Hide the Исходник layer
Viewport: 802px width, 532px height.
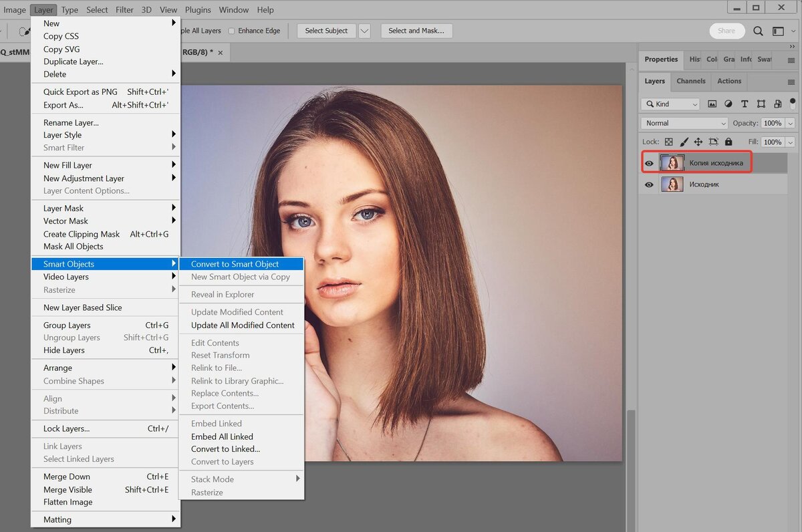649,184
